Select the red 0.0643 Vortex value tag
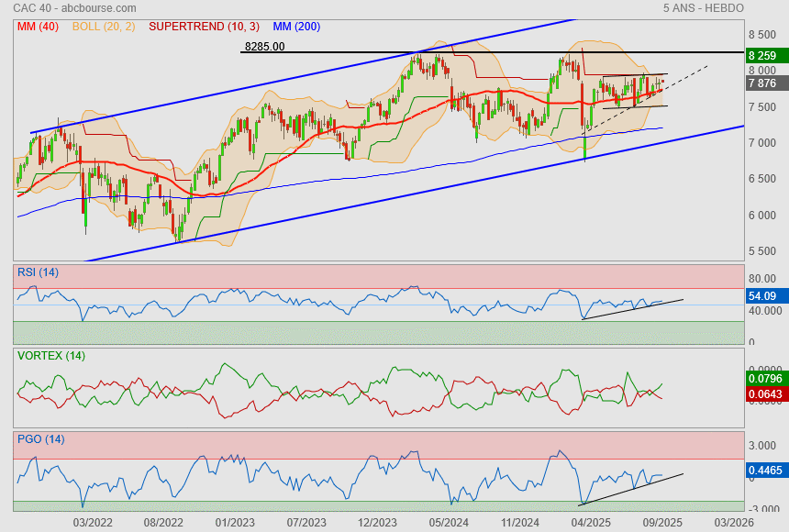The image size is (789, 532). coord(764,393)
